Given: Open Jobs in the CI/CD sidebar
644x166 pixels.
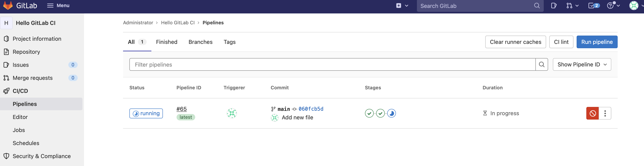Looking at the screenshot, I should [19, 130].
